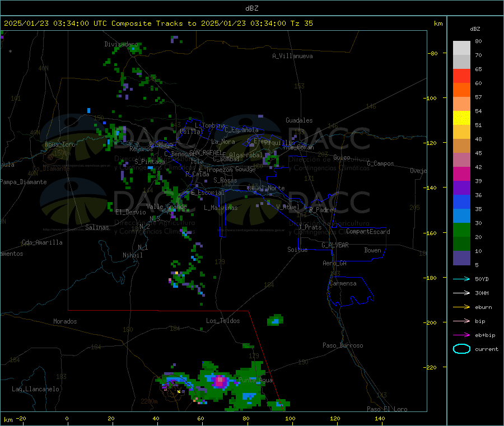Click the 'Nihuil' map label
The image size is (504, 426).
pyautogui.click(x=132, y=255)
